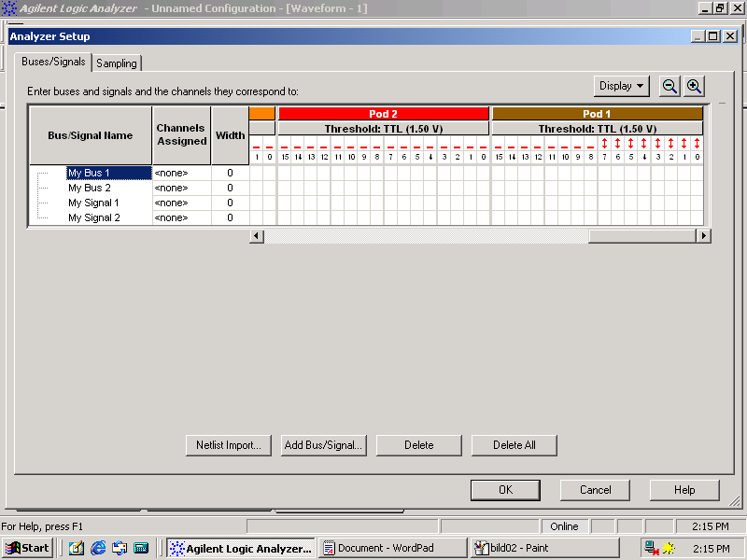Click the activity arrow above Pod 1 channel 3
747x560 pixels.
pos(658,143)
